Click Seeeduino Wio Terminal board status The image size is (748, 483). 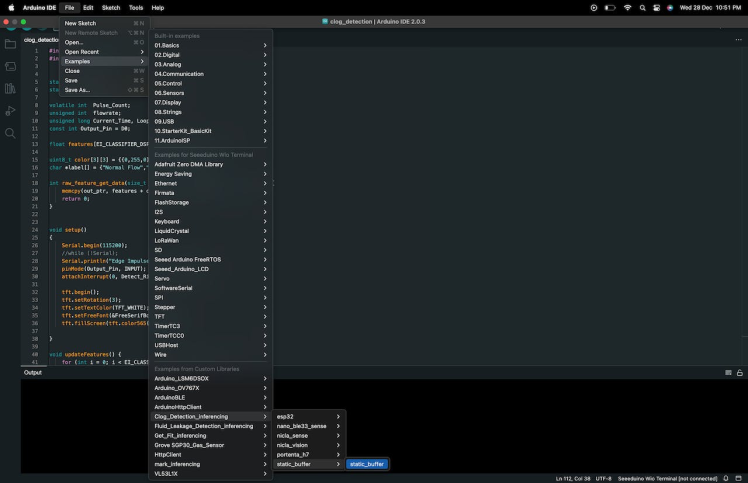[x=668, y=478]
